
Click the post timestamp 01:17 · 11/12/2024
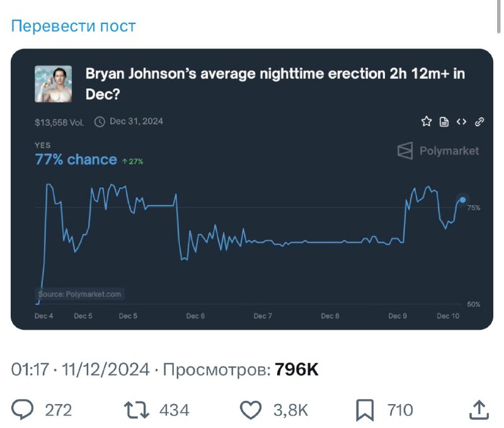point(80,369)
